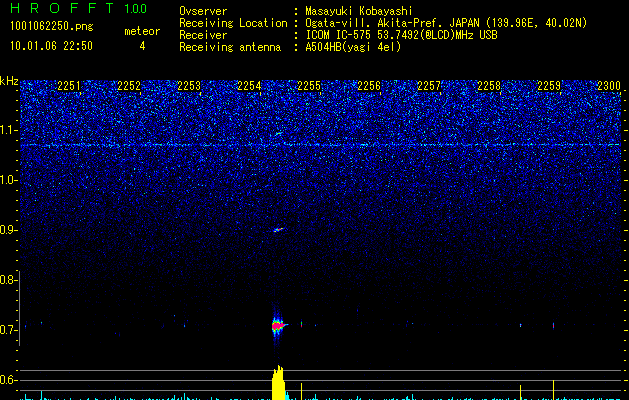Click the kHz axis unit label
The width and height of the screenshot is (629, 400).
point(9,81)
